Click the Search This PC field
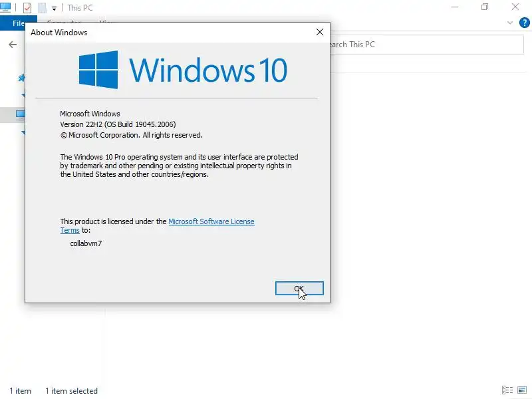The image size is (532, 399). click(426, 45)
